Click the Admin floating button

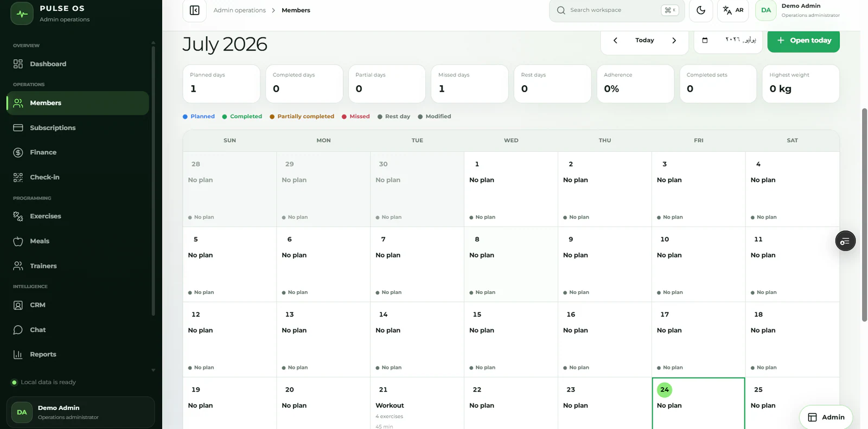[x=826, y=417]
